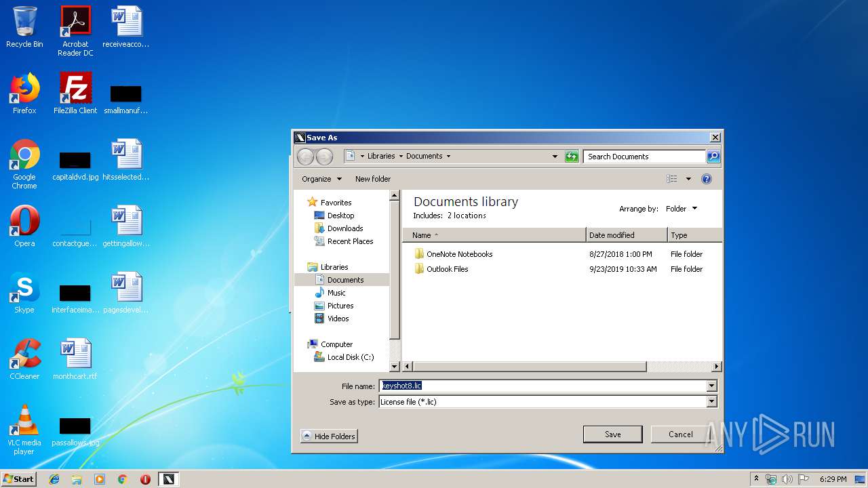Viewport: 868px width, 488px height.
Task: Launch Google Chrome desktop shortcut
Action: [24, 164]
